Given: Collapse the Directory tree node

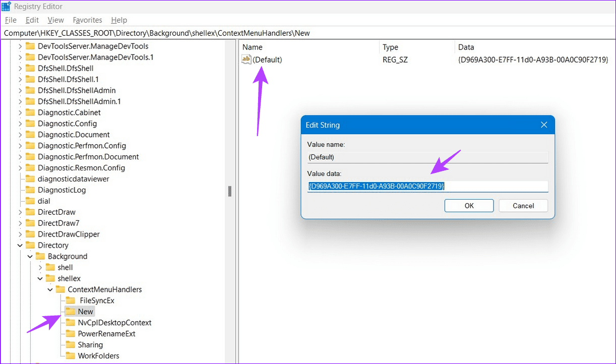Looking at the screenshot, I should pos(20,246).
